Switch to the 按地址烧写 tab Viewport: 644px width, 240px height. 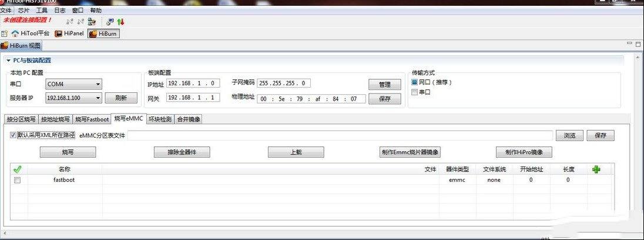coord(55,119)
